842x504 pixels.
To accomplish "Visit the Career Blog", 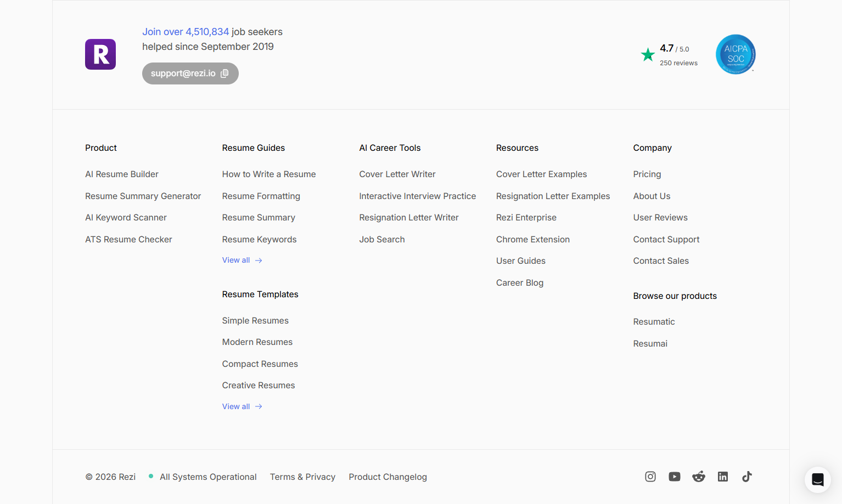I will tap(520, 282).
